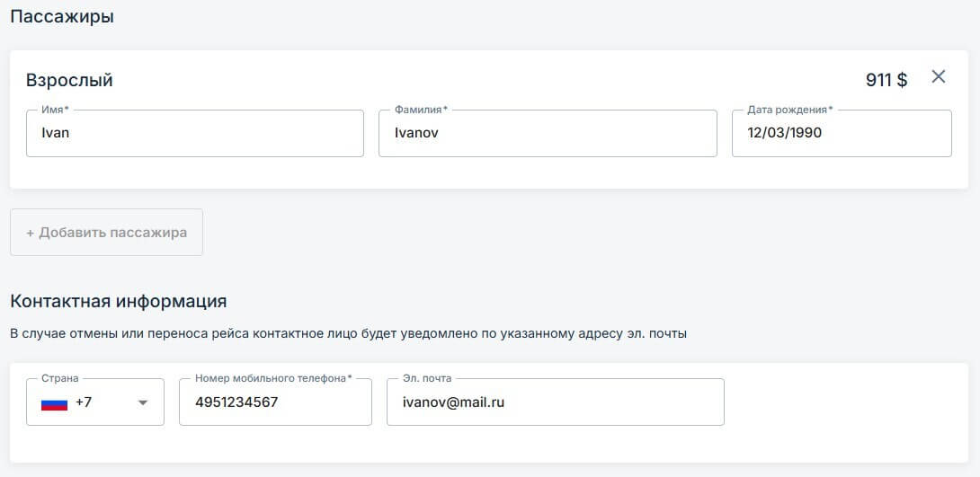The width and height of the screenshot is (980, 477).
Task: Focus the Имя field containing Ivan
Action: click(195, 133)
